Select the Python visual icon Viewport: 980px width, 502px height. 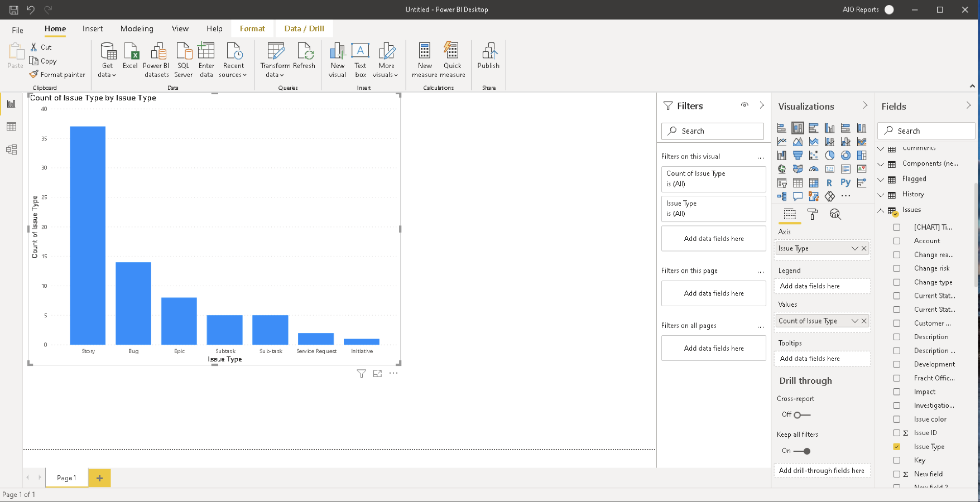point(845,182)
